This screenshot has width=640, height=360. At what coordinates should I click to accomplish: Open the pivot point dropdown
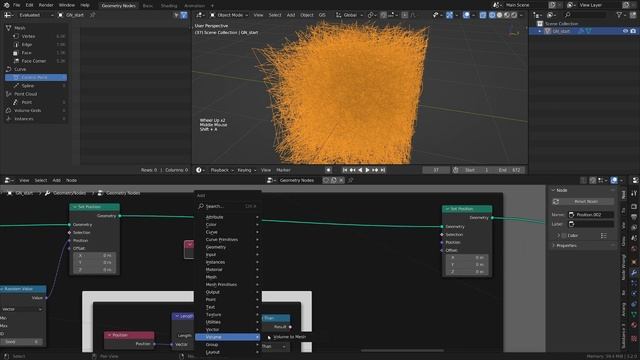click(372, 15)
